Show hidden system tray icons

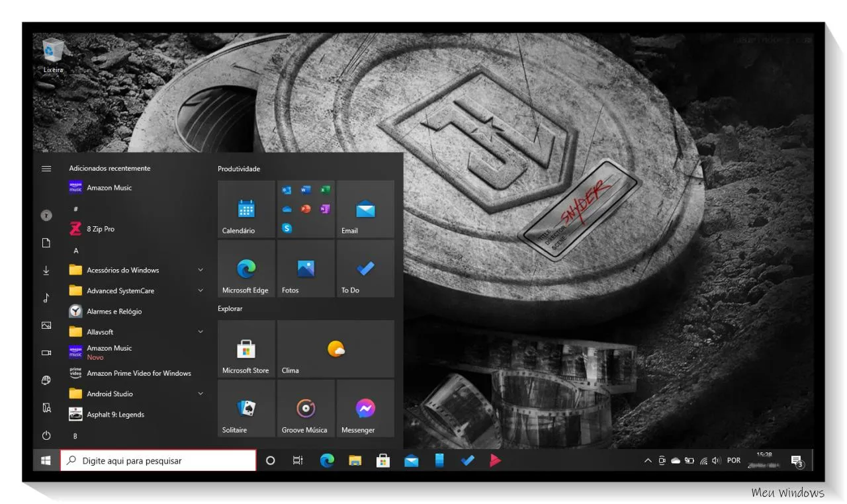[648, 461]
